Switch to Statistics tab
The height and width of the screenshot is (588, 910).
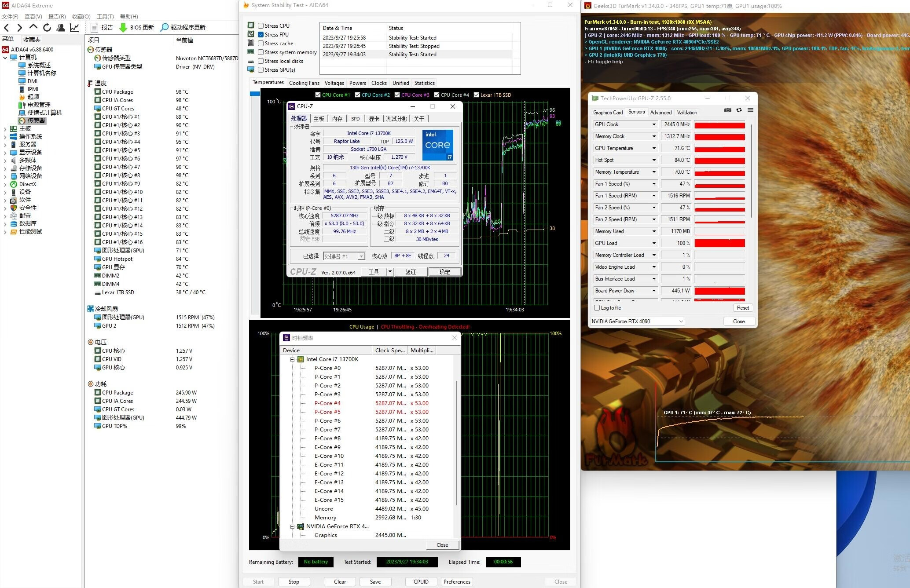[x=424, y=83]
